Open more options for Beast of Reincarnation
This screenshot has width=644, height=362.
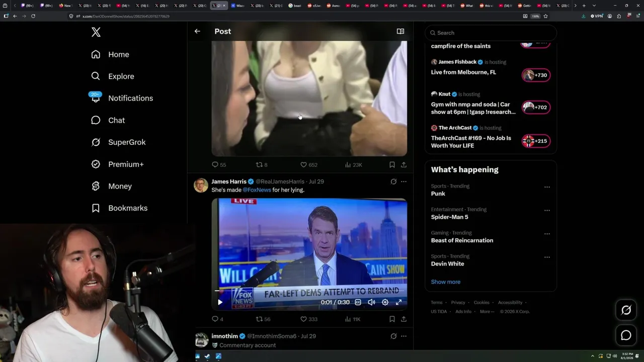coord(547,234)
